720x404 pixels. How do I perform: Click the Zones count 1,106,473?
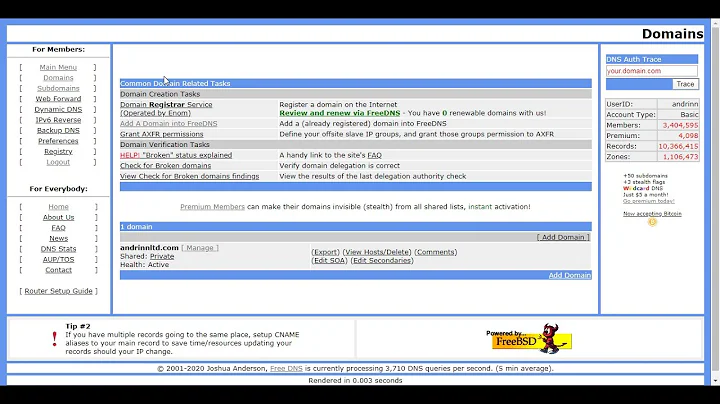point(680,157)
